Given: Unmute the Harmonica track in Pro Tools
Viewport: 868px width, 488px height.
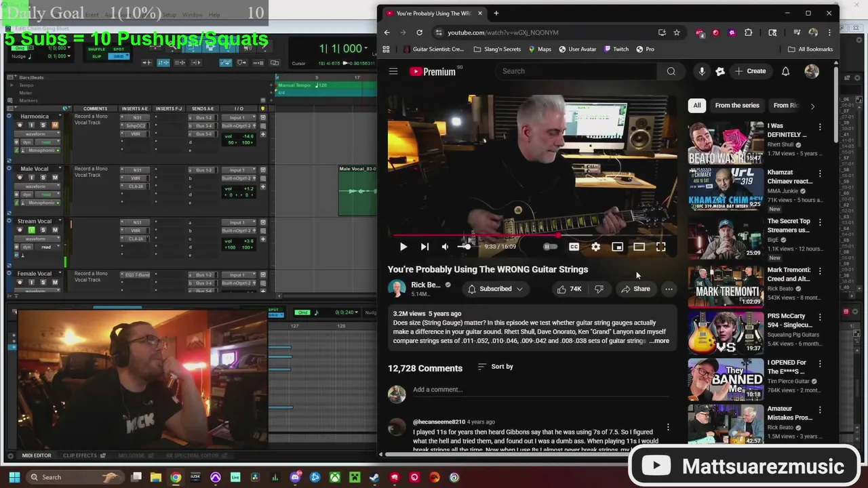Looking at the screenshot, I should point(55,125).
